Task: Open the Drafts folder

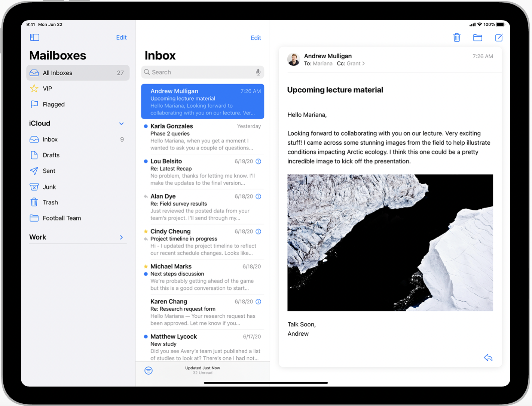Action: point(78,155)
